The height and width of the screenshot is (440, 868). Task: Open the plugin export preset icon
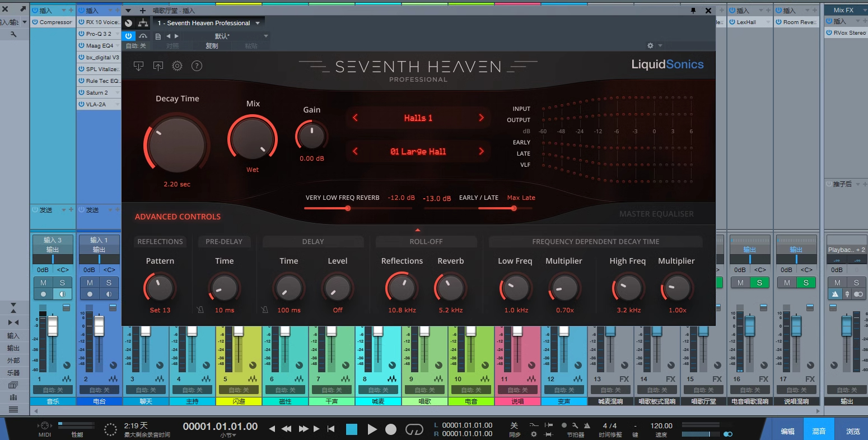pyautogui.click(x=158, y=65)
